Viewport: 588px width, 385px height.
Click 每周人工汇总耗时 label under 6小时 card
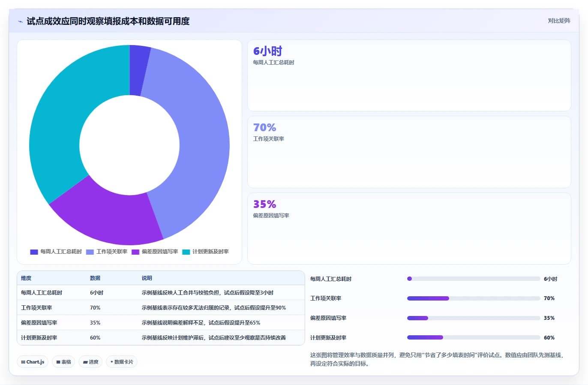[x=273, y=63]
